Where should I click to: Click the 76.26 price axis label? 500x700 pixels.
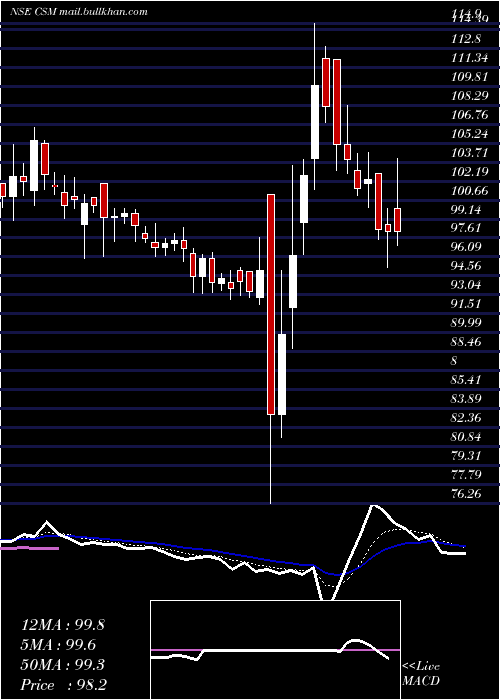(x=466, y=494)
